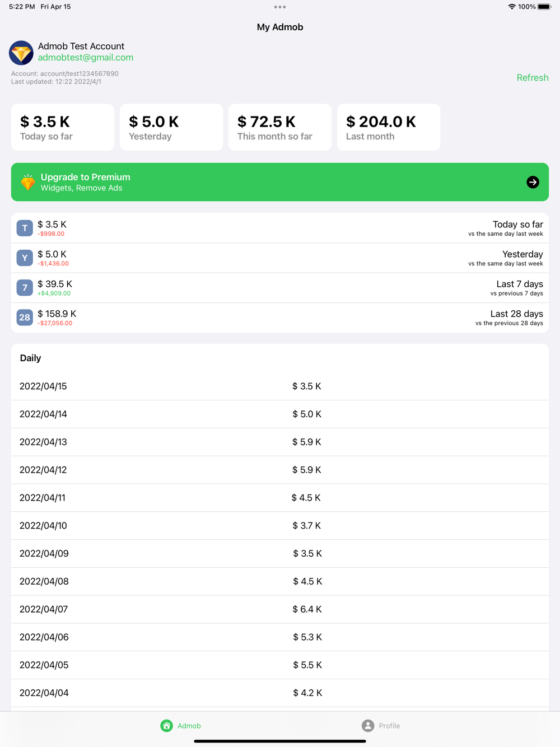560x747 pixels.
Task: Tap the $ 4.2 K earnings value
Action: click(x=307, y=693)
